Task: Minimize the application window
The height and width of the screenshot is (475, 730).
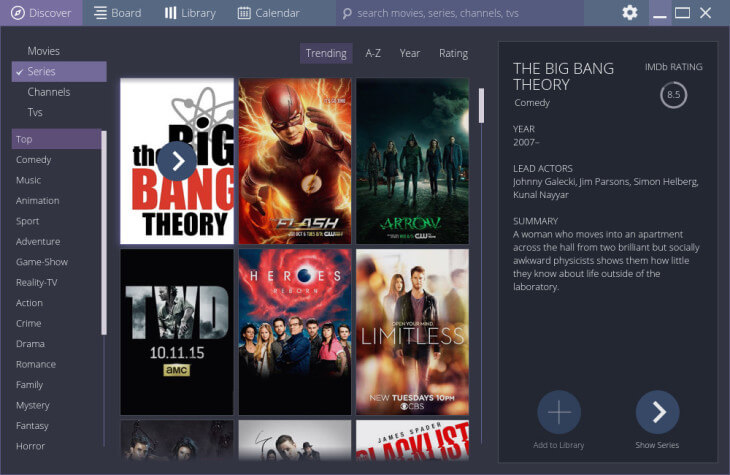Action: click(x=660, y=13)
